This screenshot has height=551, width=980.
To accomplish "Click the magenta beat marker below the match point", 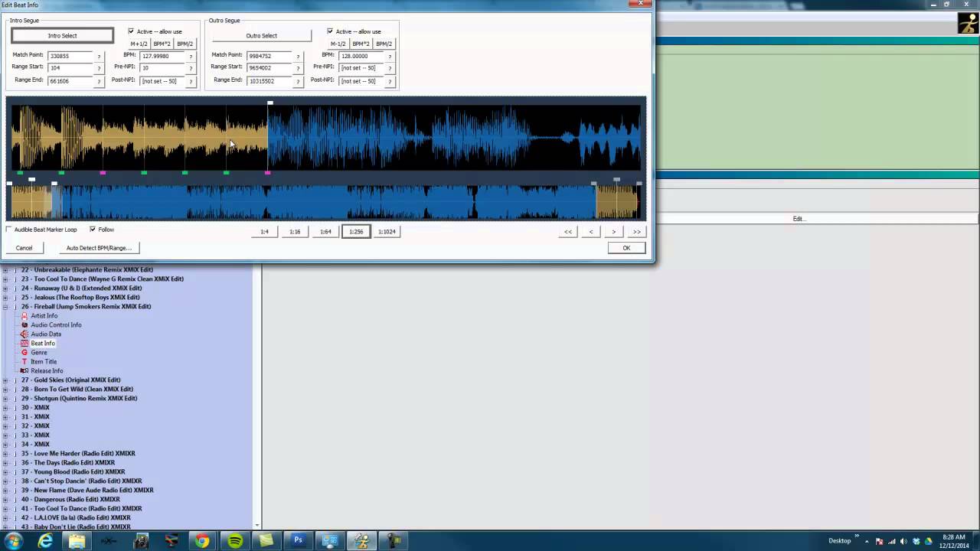I will pos(267,173).
